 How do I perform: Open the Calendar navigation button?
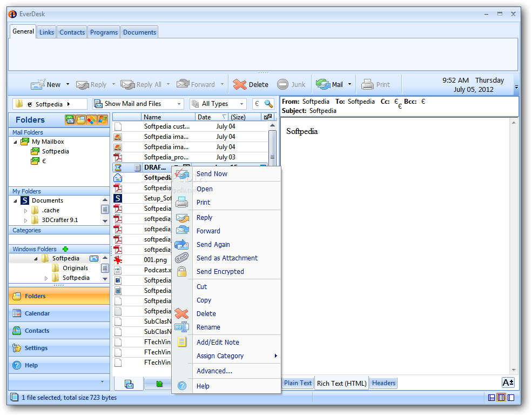[x=59, y=313]
